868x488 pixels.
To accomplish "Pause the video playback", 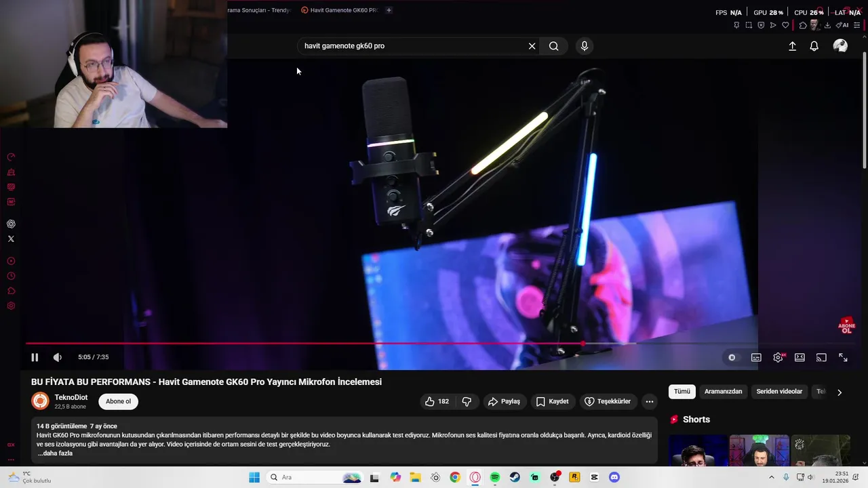I will pyautogui.click(x=35, y=357).
